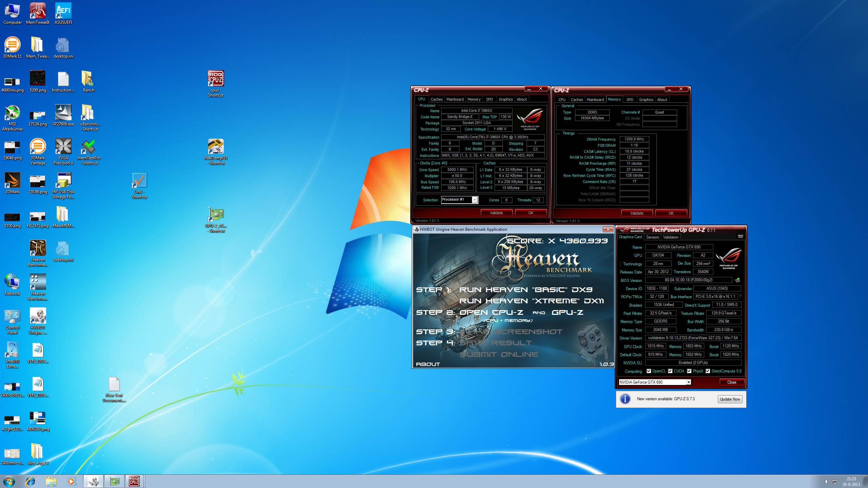Viewport: 868px width, 488px height.
Task: Open the Graphics tab in right CPU-Z window
Action: coord(646,100)
